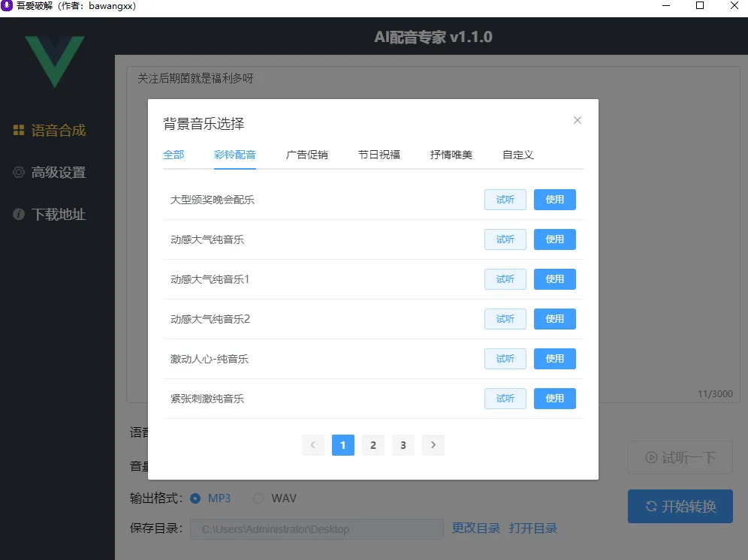Click the save directory path field

point(317,529)
